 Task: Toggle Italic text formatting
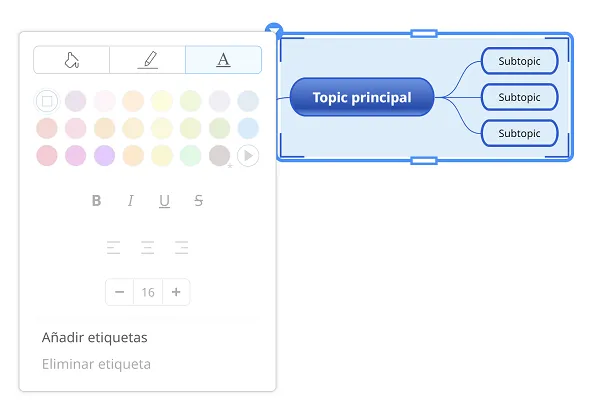(130, 201)
